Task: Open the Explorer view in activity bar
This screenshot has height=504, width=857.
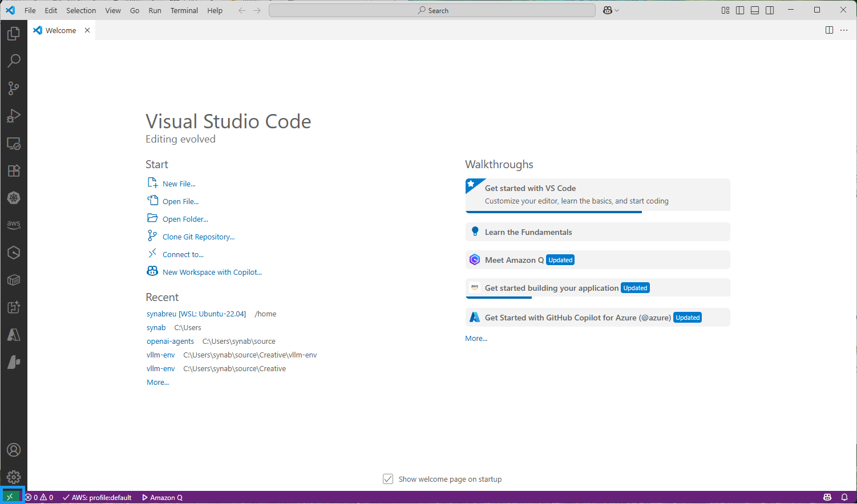Action: (14, 34)
